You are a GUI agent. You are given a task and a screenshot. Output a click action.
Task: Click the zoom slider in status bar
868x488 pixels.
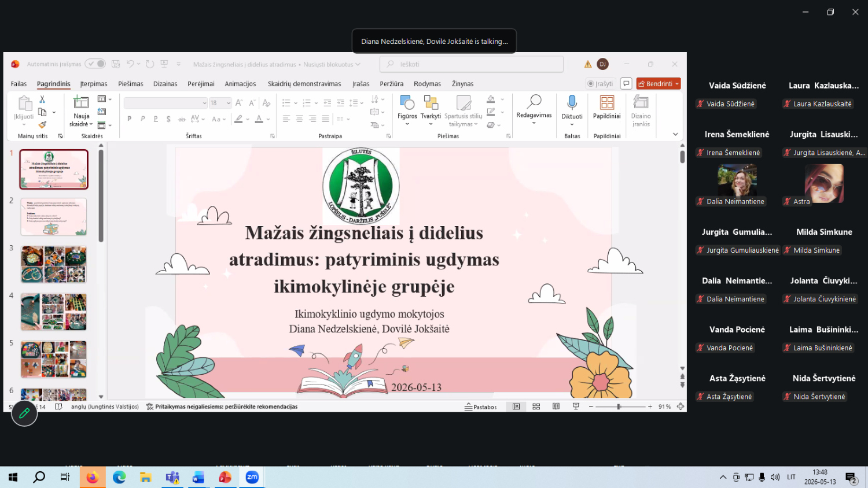coord(620,406)
